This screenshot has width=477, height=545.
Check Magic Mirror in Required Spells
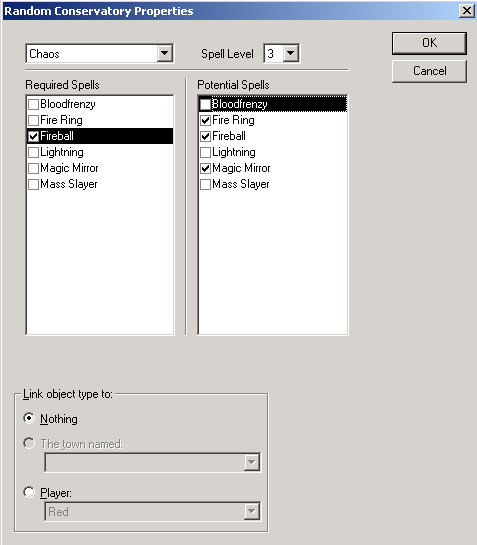tap(33, 168)
